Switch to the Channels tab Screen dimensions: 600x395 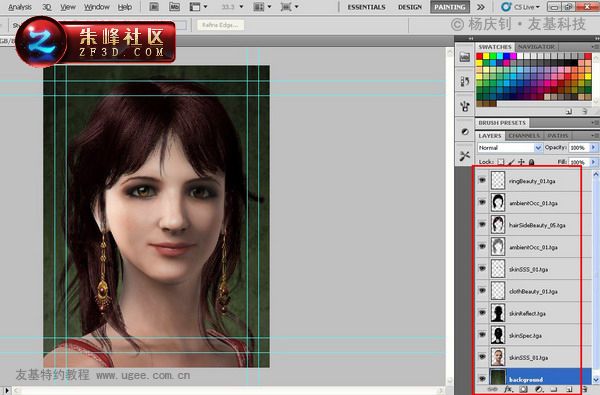coord(524,135)
